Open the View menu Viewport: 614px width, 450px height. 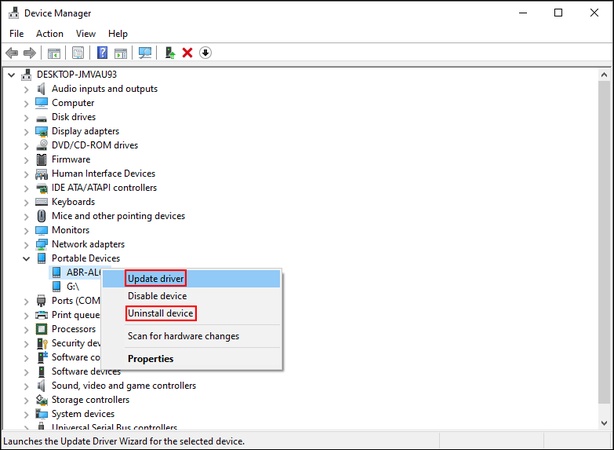(x=85, y=33)
